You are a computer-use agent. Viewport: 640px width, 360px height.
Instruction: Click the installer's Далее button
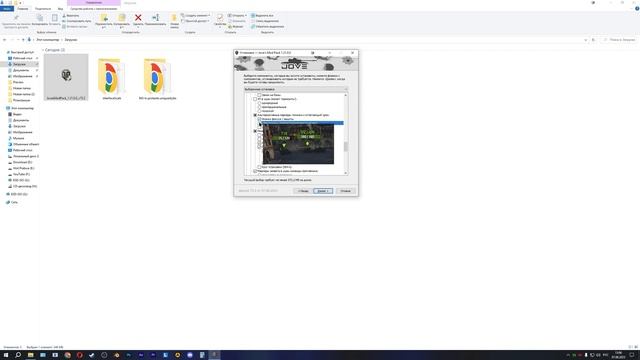click(323, 191)
